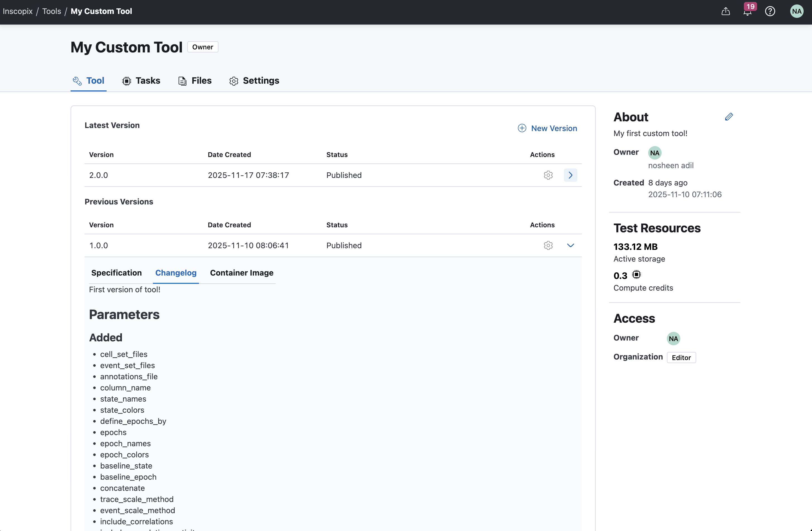The height and width of the screenshot is (531, 812).
Task: Click the pencil icon to edit About
Action: [x=729, y=117]
